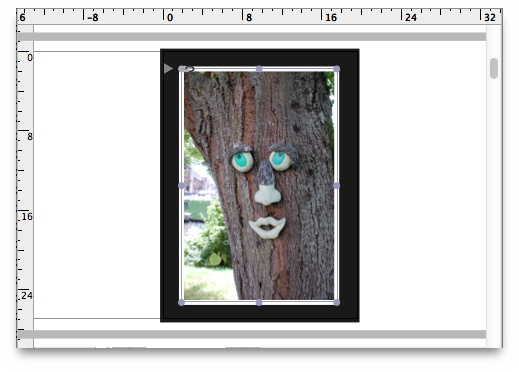Click the gray triangle marker beside the frame
This screenshot has height=372, width=519.
coord(168,69)
